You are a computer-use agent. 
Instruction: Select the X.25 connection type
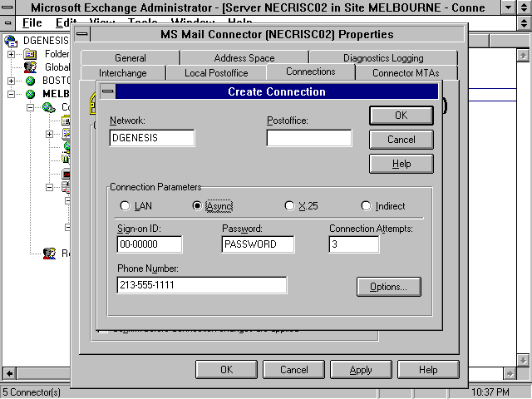point(301,206)
